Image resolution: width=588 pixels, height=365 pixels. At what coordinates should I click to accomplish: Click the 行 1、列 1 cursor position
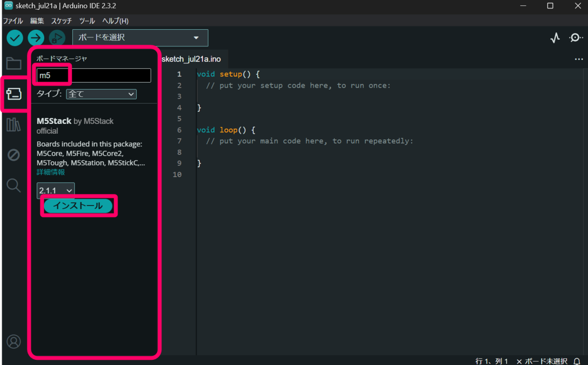click(492, 361)
